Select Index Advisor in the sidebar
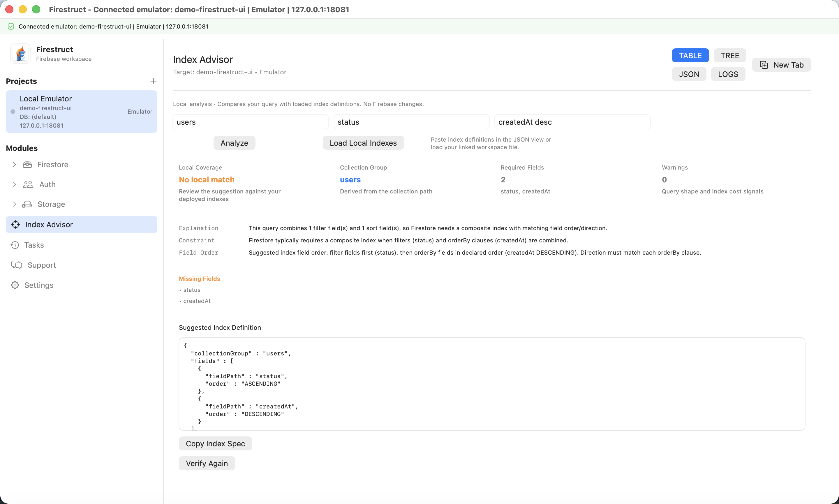 coord(82,225)
